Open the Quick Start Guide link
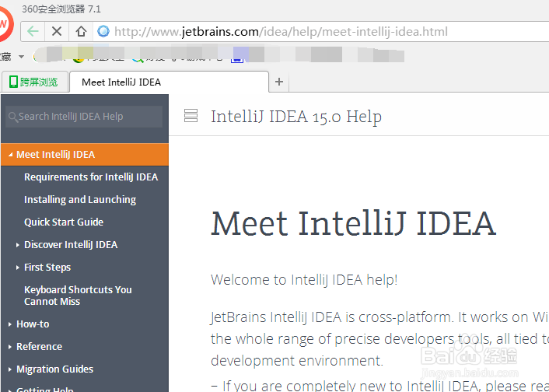Viewport: 549px width, 392px height. 64,222
